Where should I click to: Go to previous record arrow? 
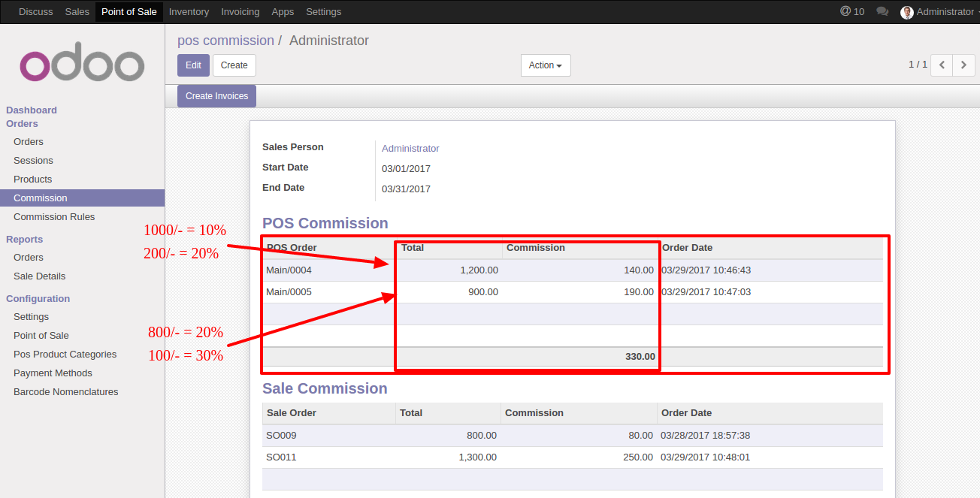tap(942, 65)
